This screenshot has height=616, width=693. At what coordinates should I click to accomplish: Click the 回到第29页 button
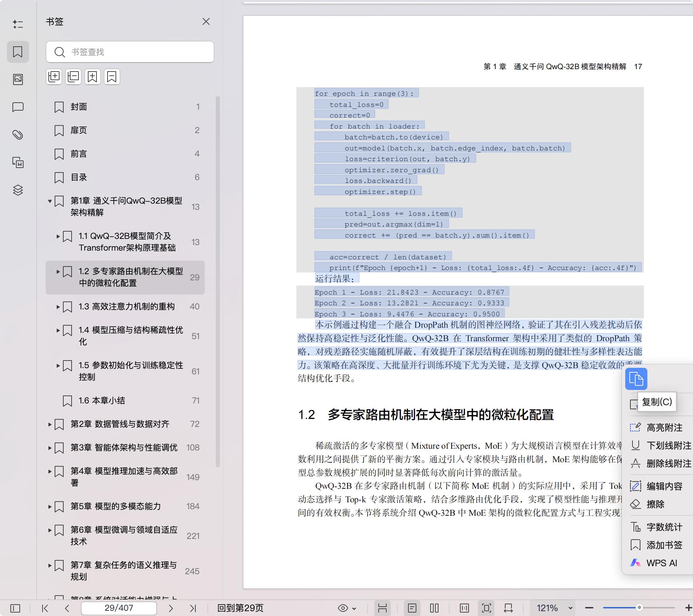(240, 608)
